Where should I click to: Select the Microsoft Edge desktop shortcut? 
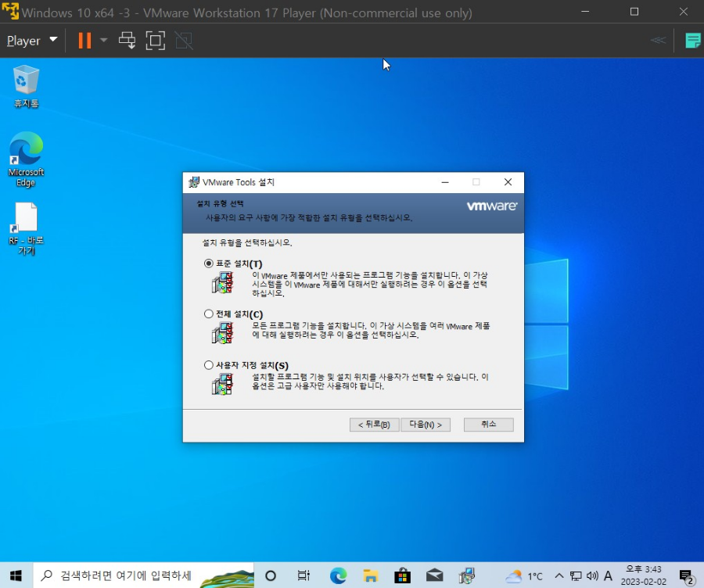(26, 160)
